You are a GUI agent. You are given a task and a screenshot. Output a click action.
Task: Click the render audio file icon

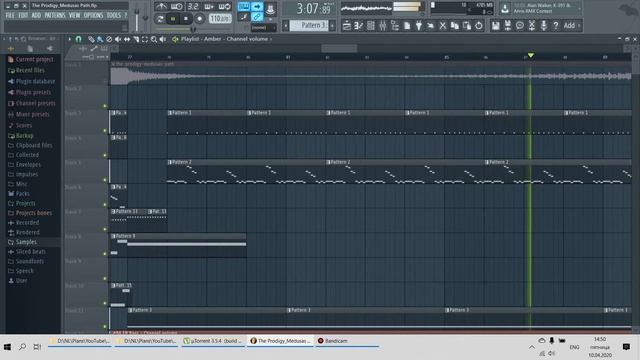[508, 26]
